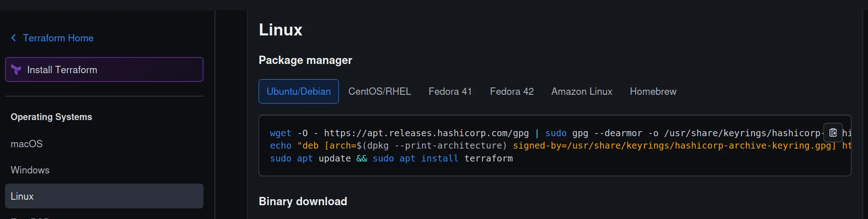Click the echo "deb [arch= command line
The width and height of the screenshot is (868, 219).
point(560,145)
